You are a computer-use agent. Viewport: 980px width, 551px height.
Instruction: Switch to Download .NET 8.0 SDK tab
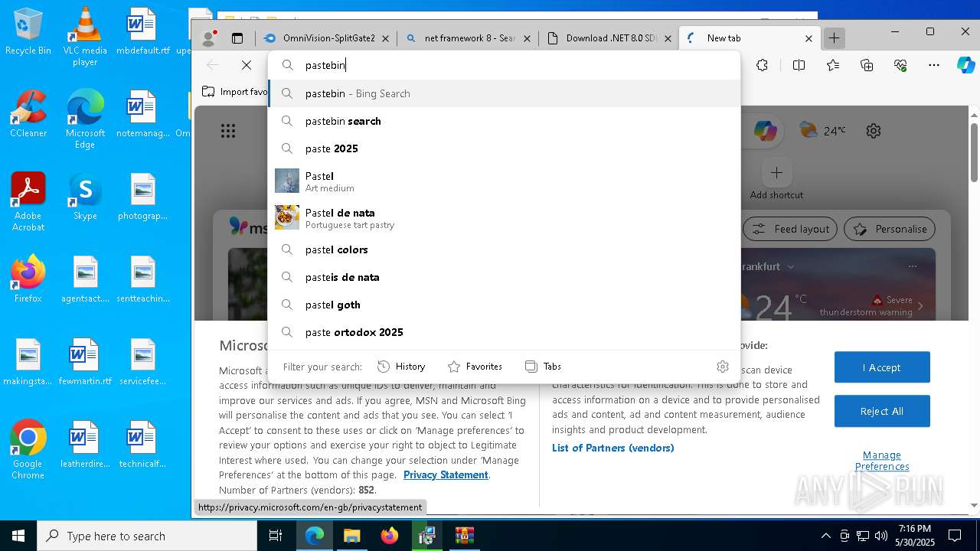coord(609,38)
